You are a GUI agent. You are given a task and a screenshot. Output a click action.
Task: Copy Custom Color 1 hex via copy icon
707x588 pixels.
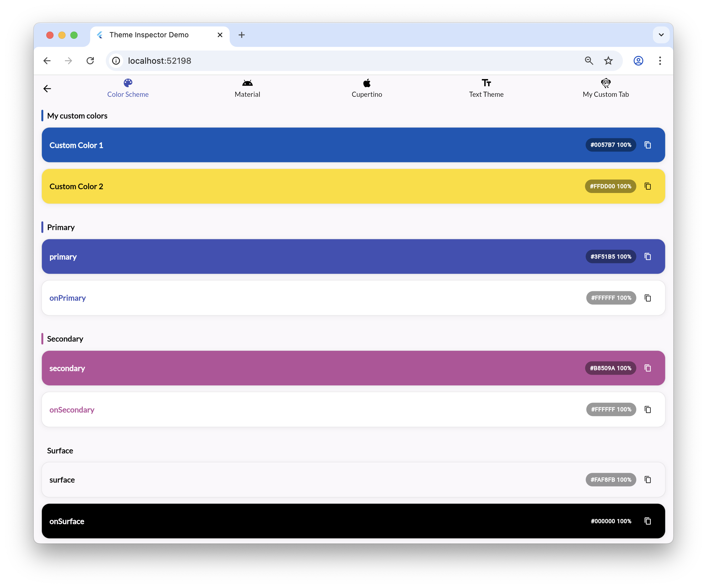click(648, 145)
